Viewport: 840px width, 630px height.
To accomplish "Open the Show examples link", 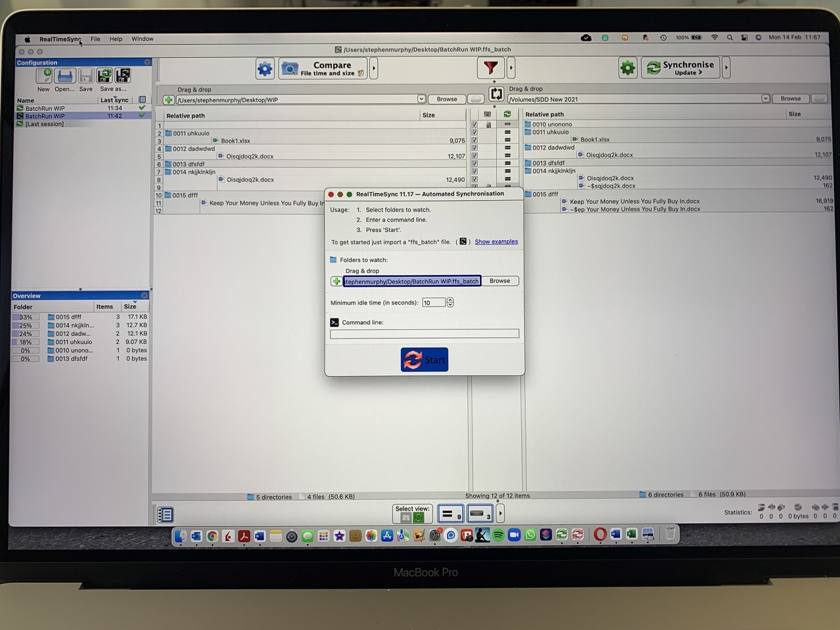I will click(x=496, y=241).
